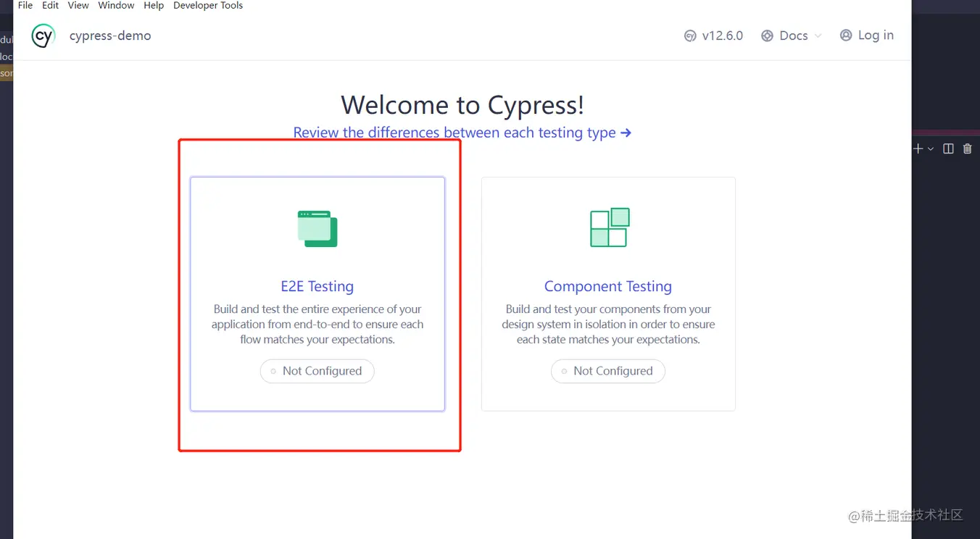Open the File menu
Screen dimensions: 980x539
point(25,5)
